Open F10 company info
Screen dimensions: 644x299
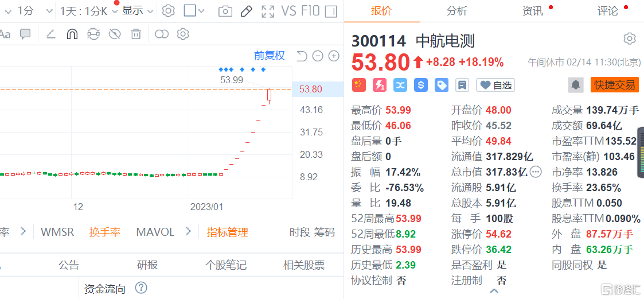pyautogui.click(x=310, y=11)
